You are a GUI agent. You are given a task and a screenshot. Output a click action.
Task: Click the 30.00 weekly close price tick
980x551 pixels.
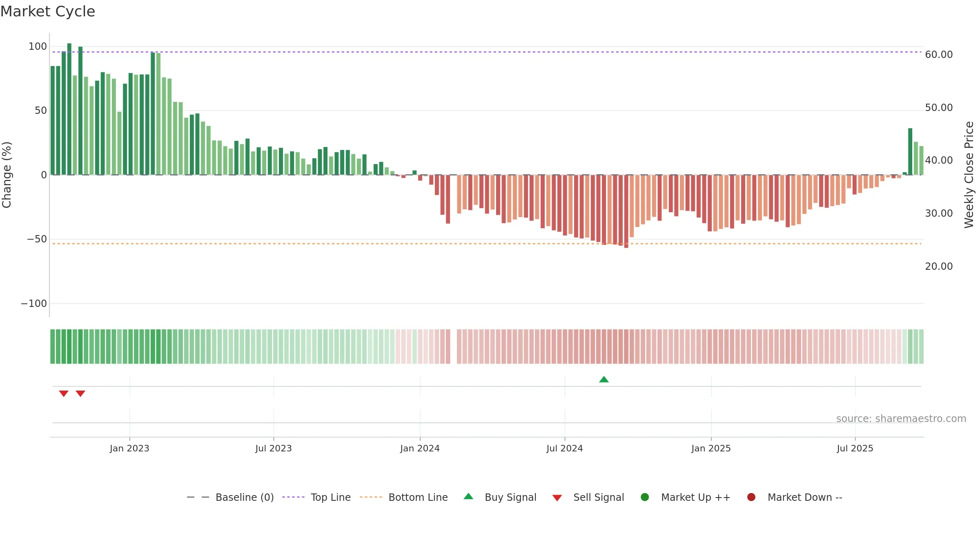pos(939,213)
